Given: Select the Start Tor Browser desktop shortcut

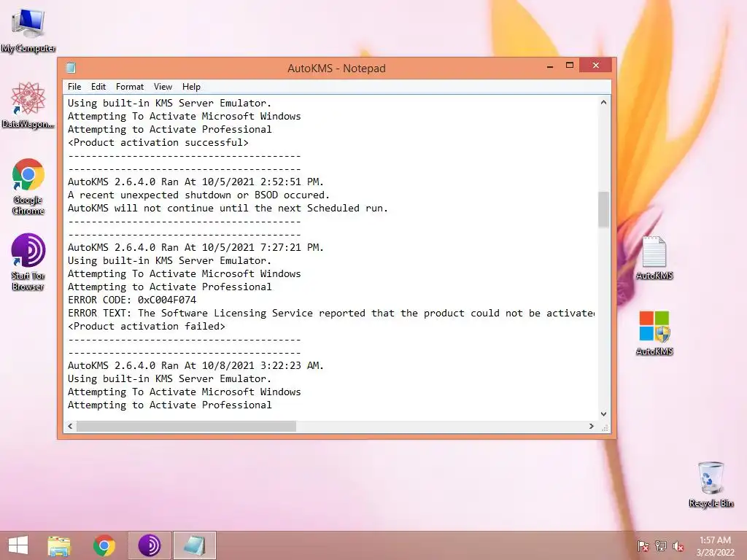Looking at the screenshot, I should (28, 262).
